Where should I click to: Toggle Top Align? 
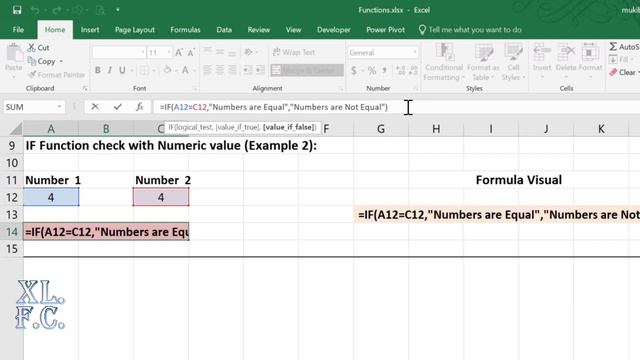(207, 52)
